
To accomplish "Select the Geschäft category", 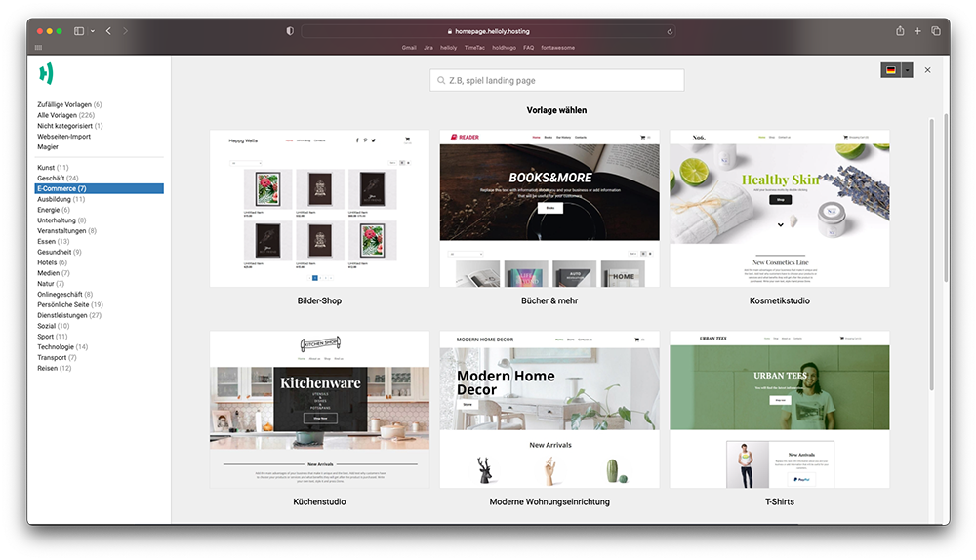I will coord(58,178).
